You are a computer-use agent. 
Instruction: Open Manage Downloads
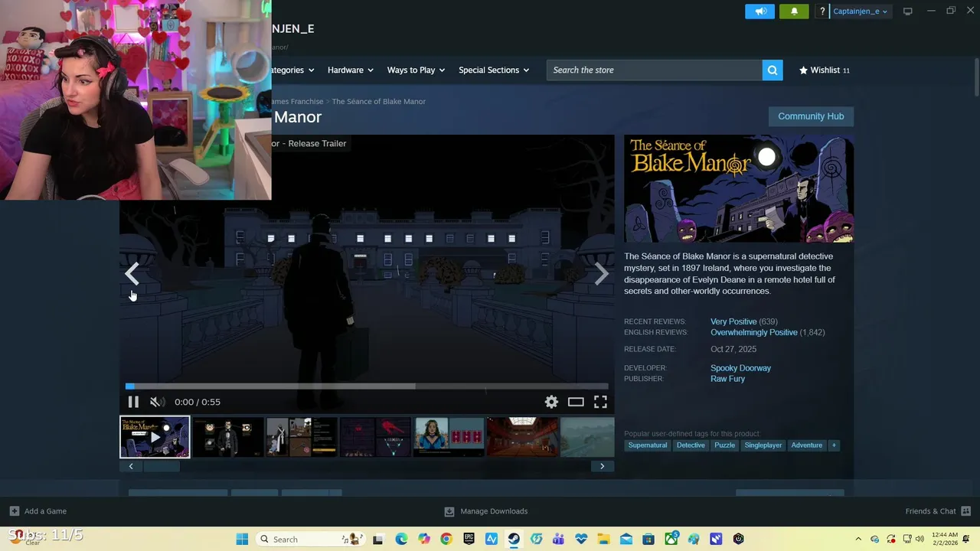486,511
